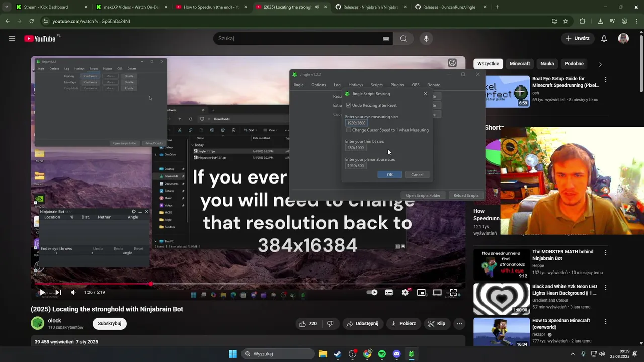
Task: Click the Klip button
Action: coord(437,324)
